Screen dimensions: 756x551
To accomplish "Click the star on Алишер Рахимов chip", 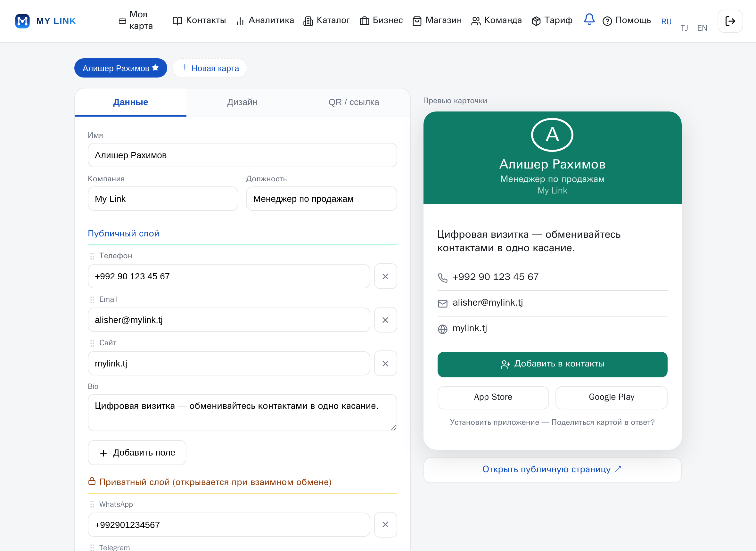I will [155, 68].
